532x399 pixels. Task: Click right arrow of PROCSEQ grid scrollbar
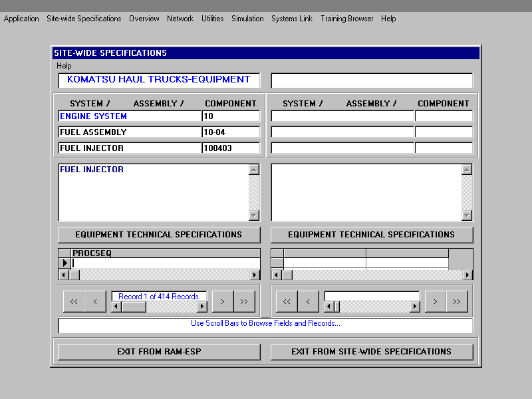(x=255, y=275)
